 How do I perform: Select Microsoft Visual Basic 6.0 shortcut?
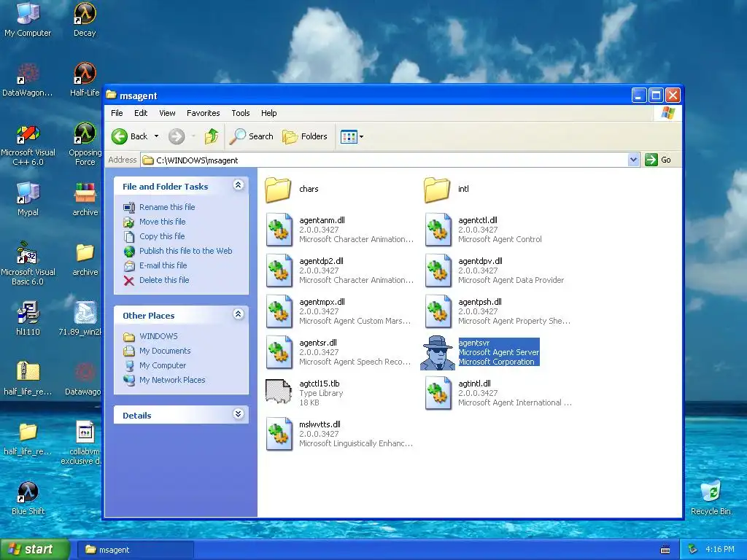(x=28, y=262)
